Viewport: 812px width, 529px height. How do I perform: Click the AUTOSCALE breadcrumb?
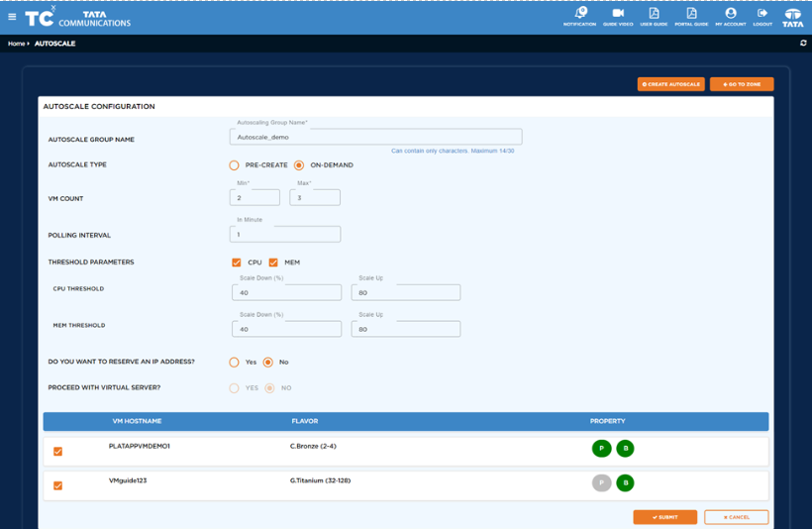(54, 44)
